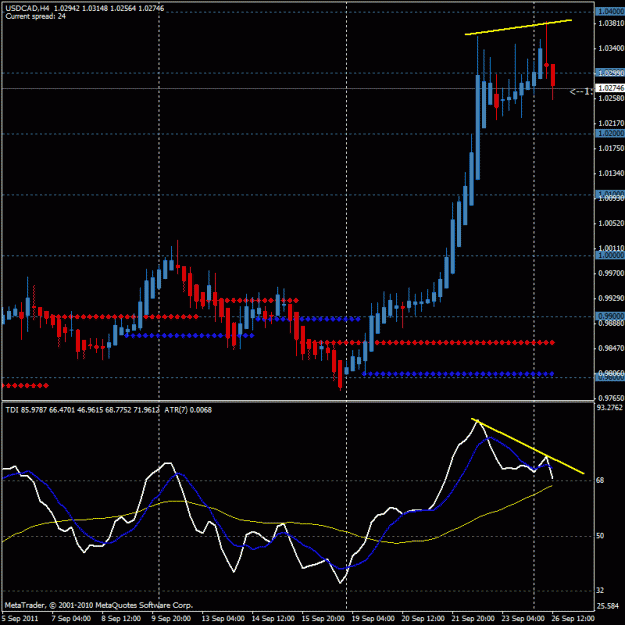Click the '8 Sep 12:00' time axis label
The width and height of the screenshot is (625, 625).
coord(121,619)
